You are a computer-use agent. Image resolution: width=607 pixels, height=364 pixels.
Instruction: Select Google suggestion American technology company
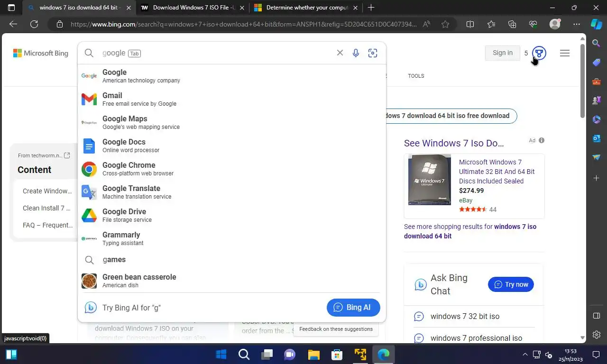(231, 76)
